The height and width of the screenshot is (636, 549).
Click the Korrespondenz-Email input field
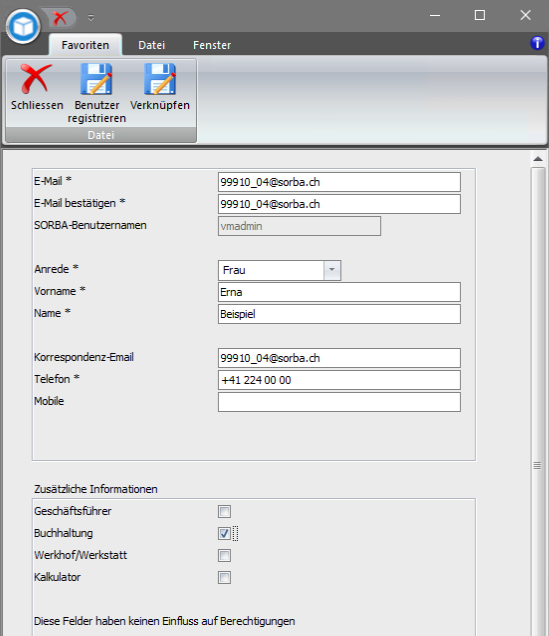point(339,358)
